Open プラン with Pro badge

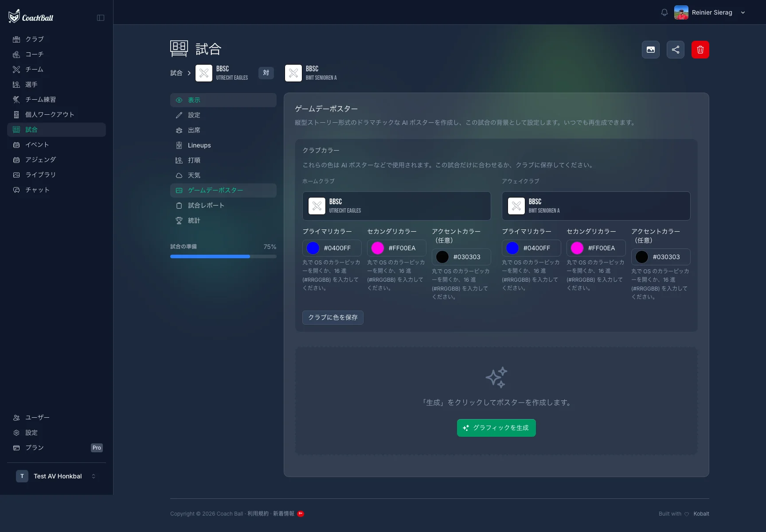point(56,447)
